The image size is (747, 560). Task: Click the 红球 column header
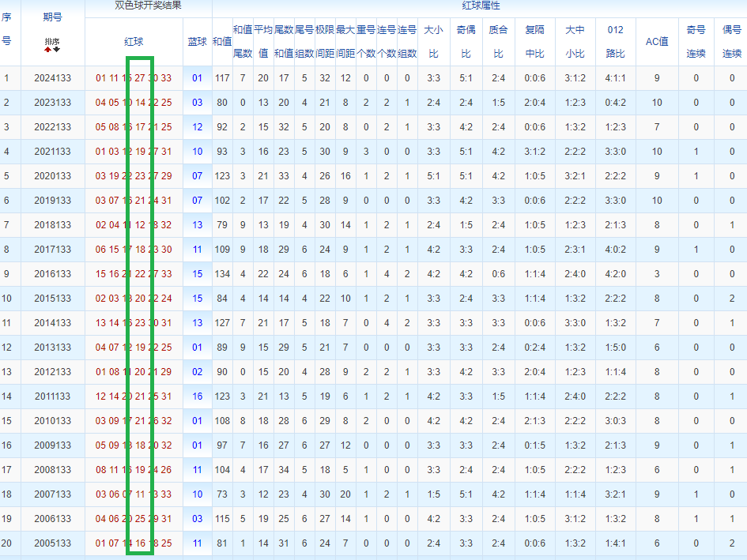[x=134, y=42]
